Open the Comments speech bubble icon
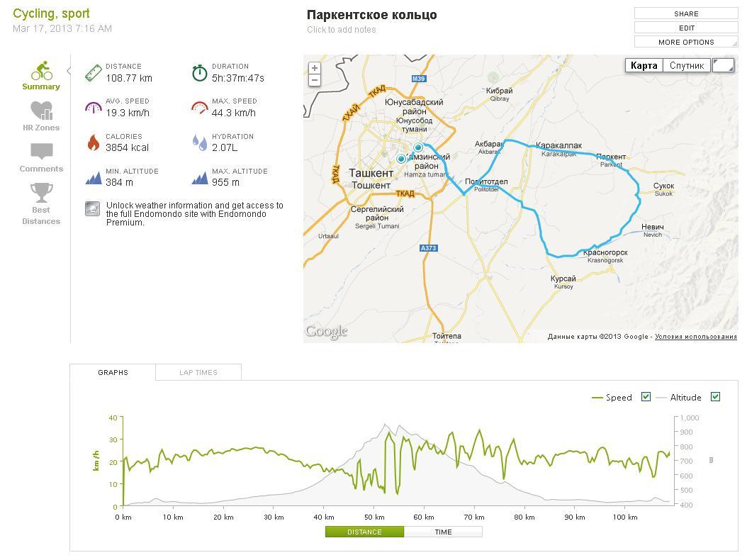The image size is (747, 560). [x=41, y=152]
